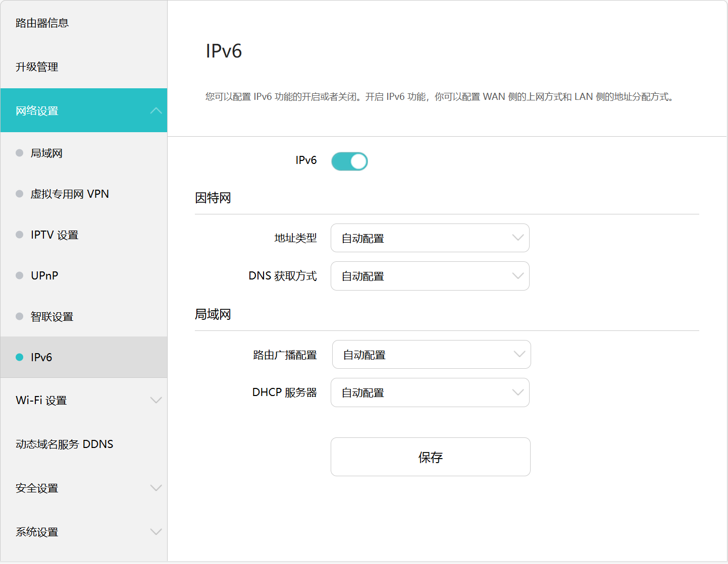Click the 保存 button

[x=431, y=457]
